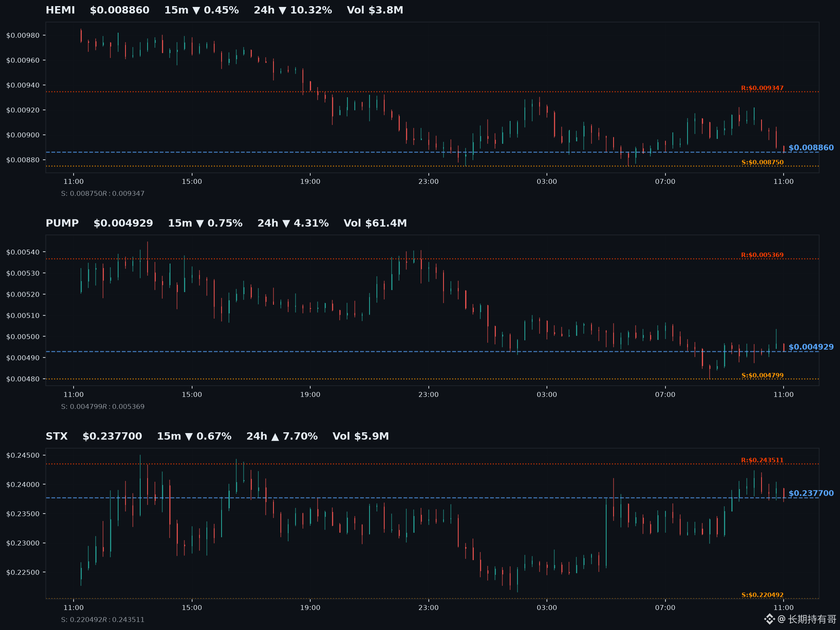Click the $0.22500 y-axis tick

23,572
